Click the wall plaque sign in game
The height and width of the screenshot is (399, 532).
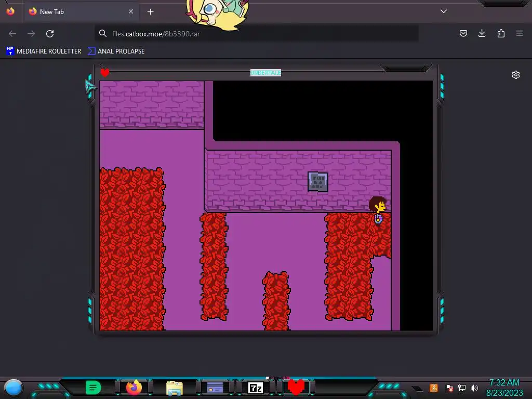(318, 182)
